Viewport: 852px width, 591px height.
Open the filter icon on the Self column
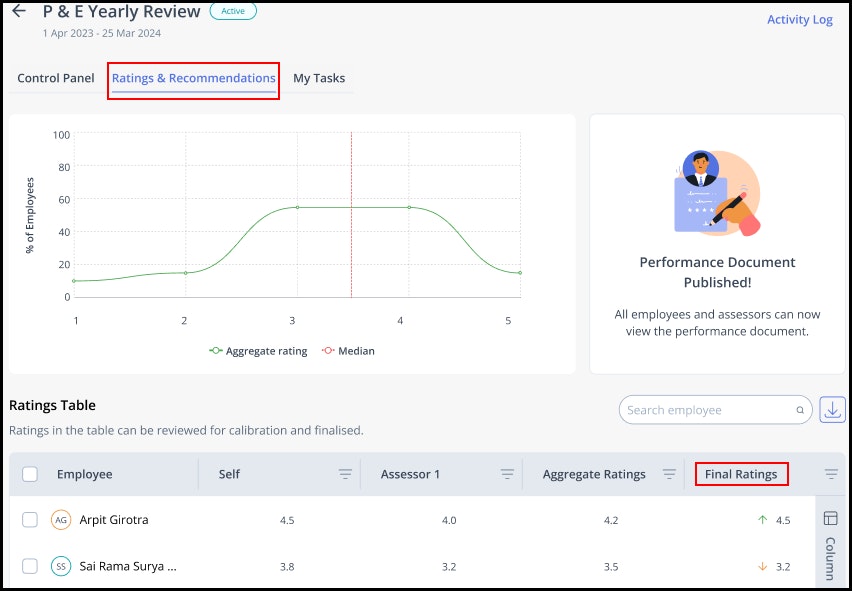(345, 474)
